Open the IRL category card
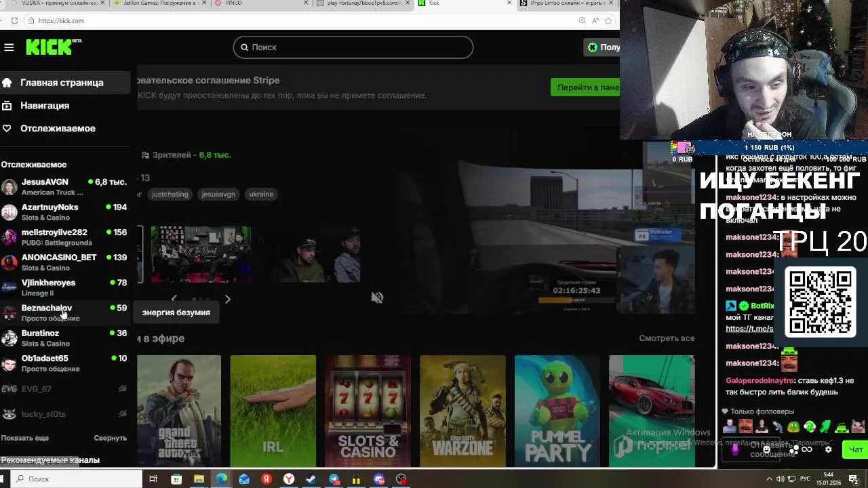This screenshot has width=868, height=488. (x=273, y=411)
